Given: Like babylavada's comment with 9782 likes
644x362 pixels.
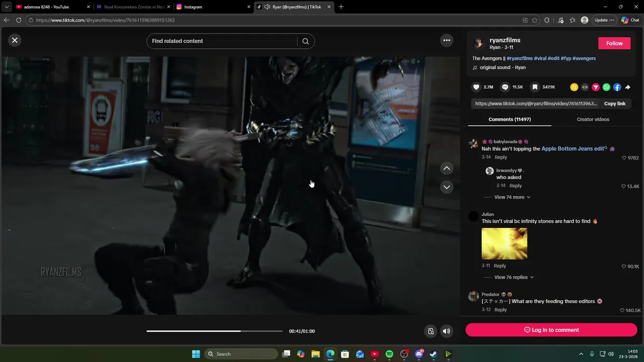Looking at the screenshot, I should (x=624, y=158).
